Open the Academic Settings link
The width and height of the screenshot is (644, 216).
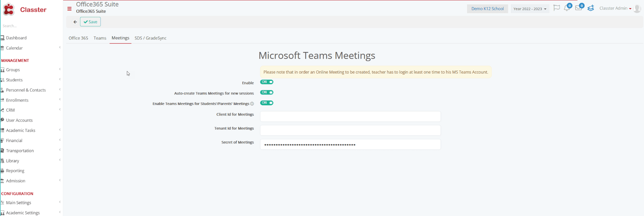[23, 213]
